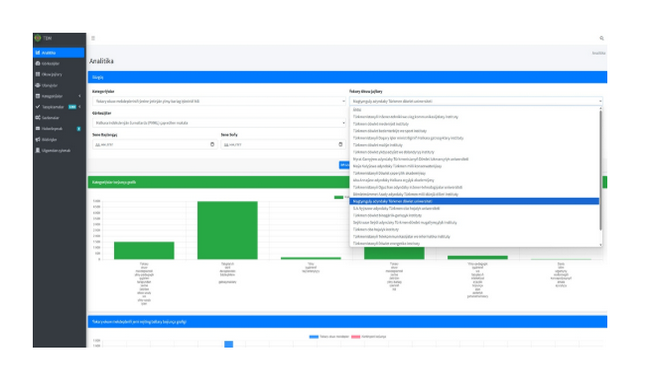Open the Sazlamalar settings icon
Screen dimensions: 650x388
[38, 118]
